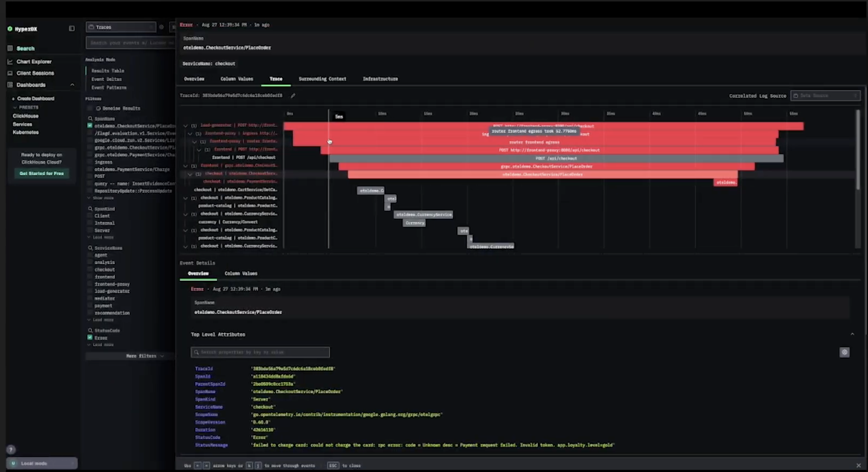The height and width of the screenshot is (472, 868).
Task: Open the gear icon near Top Level Attributes
Action: (x=845, y=352)
